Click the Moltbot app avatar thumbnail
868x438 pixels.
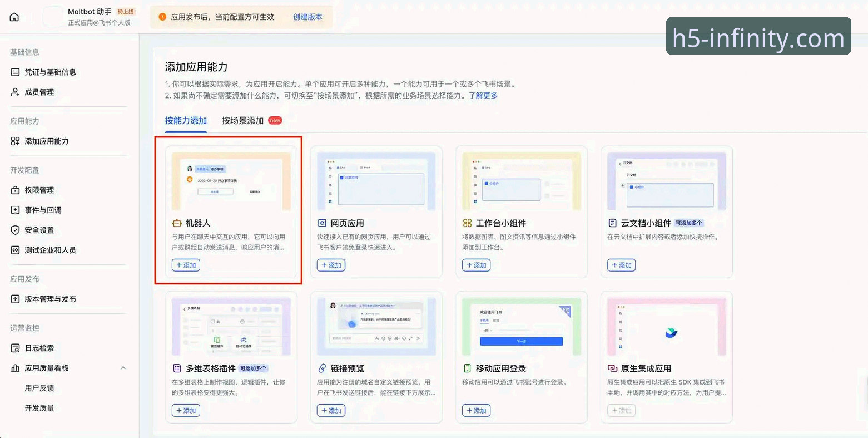pyautogui.click(x=53, y=17)
